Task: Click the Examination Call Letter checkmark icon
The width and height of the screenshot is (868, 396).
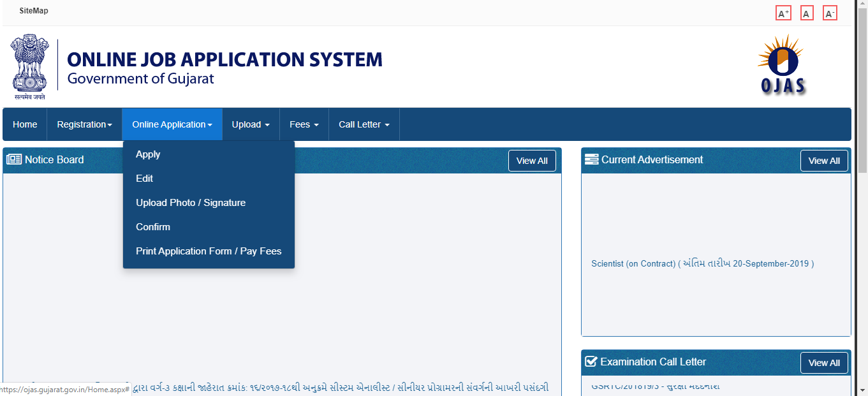Action: coord(590,362)
